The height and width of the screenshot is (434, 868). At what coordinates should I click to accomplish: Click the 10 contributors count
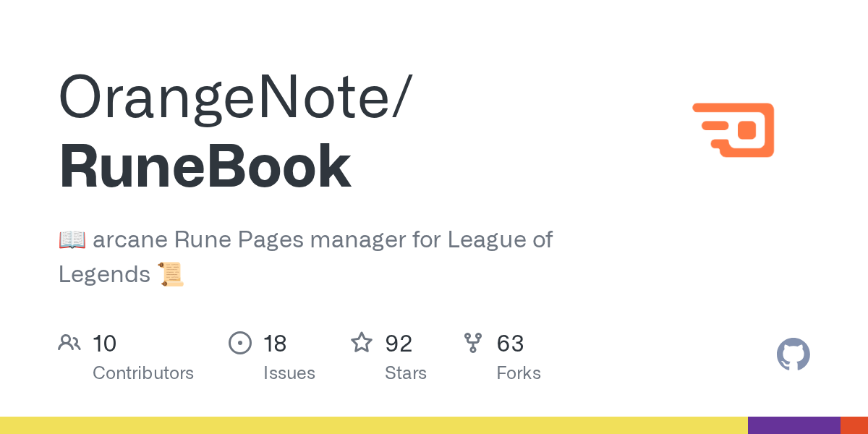pos(105,343)
